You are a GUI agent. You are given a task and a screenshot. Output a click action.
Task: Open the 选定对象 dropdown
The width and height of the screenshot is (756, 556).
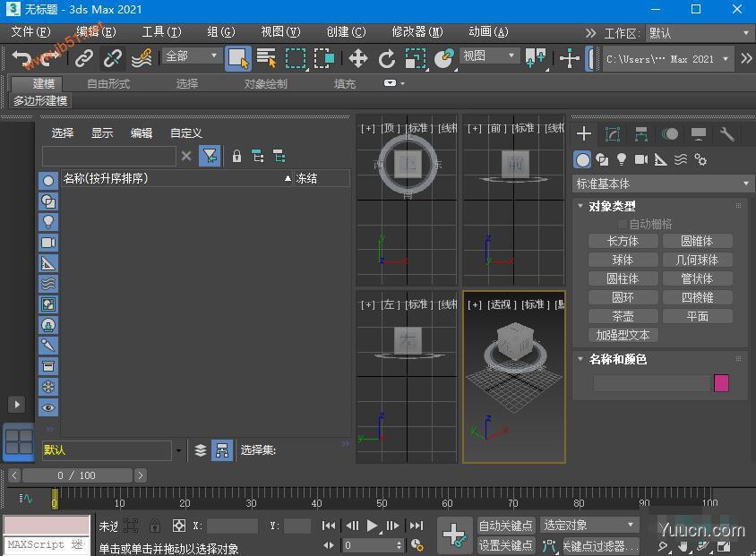pyautogui.click(x=588, y=526)
